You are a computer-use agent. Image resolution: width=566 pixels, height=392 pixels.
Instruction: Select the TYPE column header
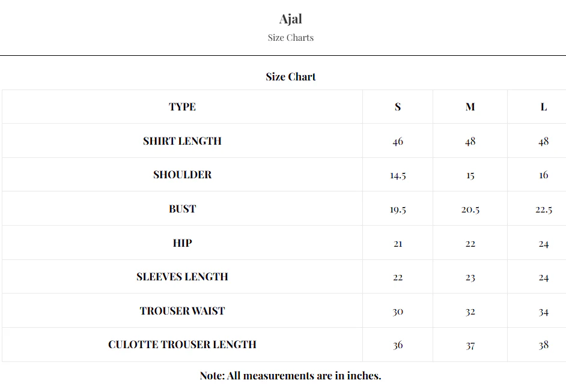click(182, 107)
